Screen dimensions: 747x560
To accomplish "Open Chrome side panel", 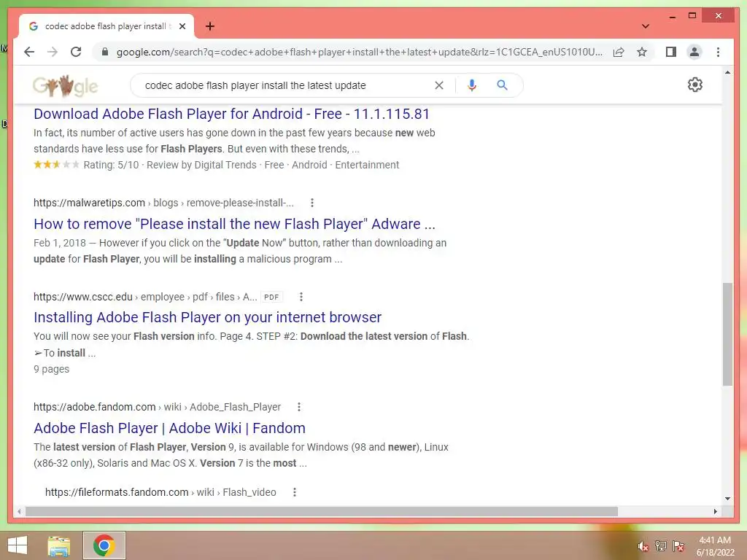I will pyautogui.click(x=671, y=52).
